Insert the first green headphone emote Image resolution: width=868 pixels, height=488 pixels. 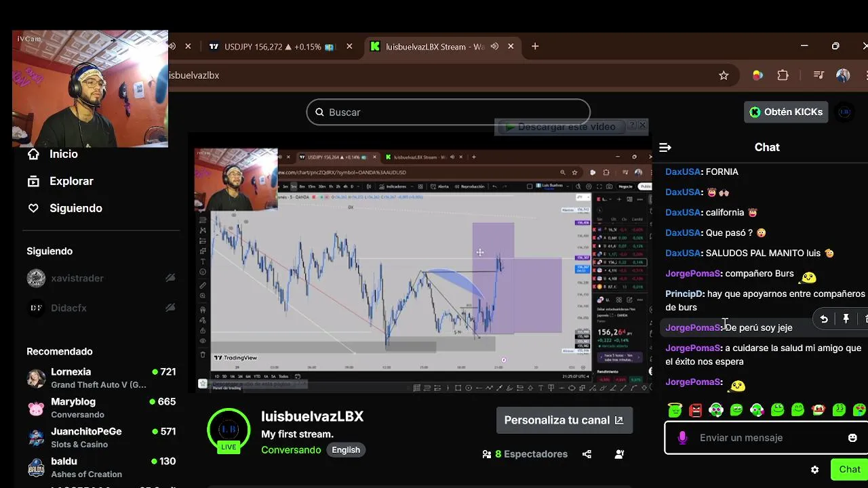716,409
